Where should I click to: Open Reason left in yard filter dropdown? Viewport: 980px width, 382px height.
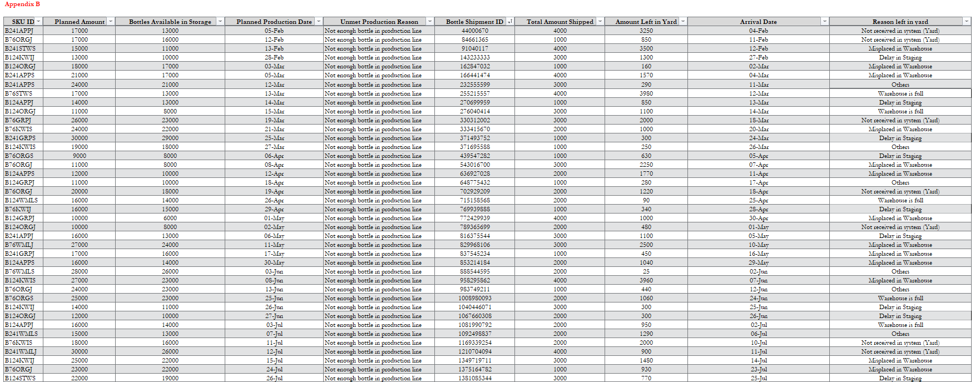(967, 22)
